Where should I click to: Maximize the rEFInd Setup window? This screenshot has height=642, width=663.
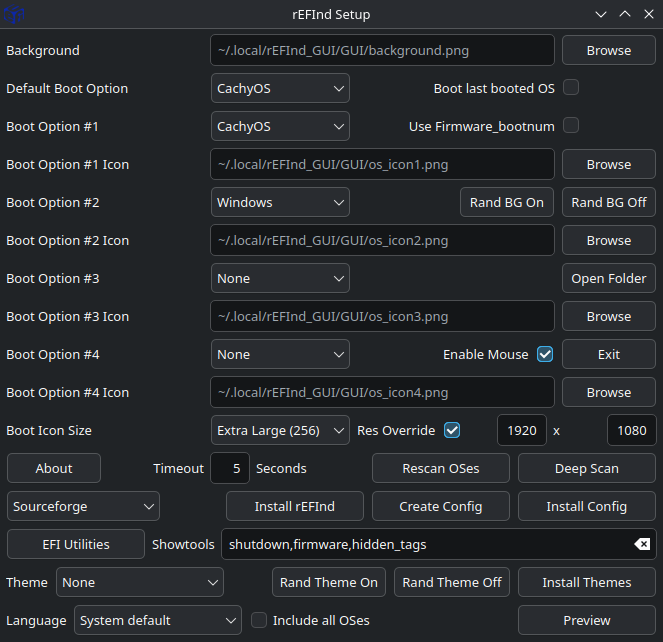click(x=625, y=14)
